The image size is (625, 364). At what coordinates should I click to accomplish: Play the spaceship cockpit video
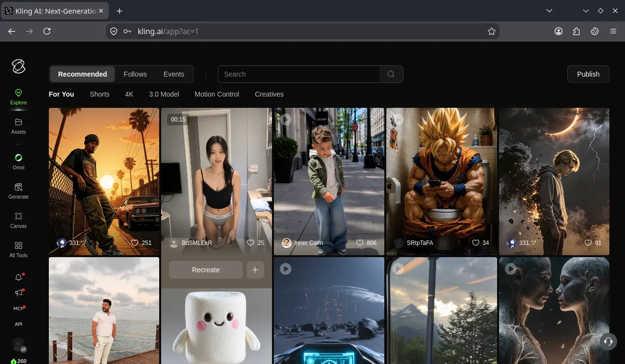coord(286,269)
